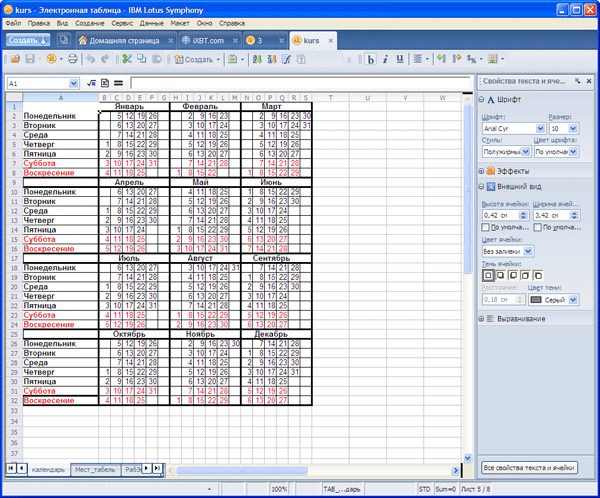Click the Paste clipboard icon

[x=156, y=59]
